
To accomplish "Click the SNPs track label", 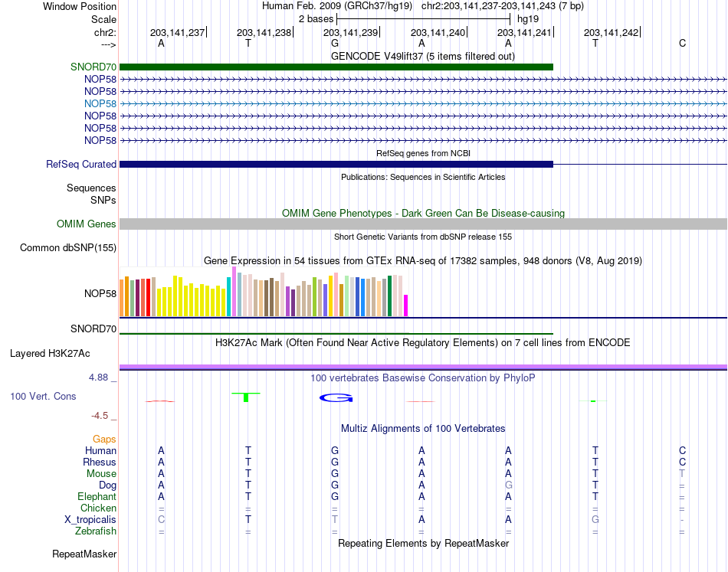I will [103, 200].
